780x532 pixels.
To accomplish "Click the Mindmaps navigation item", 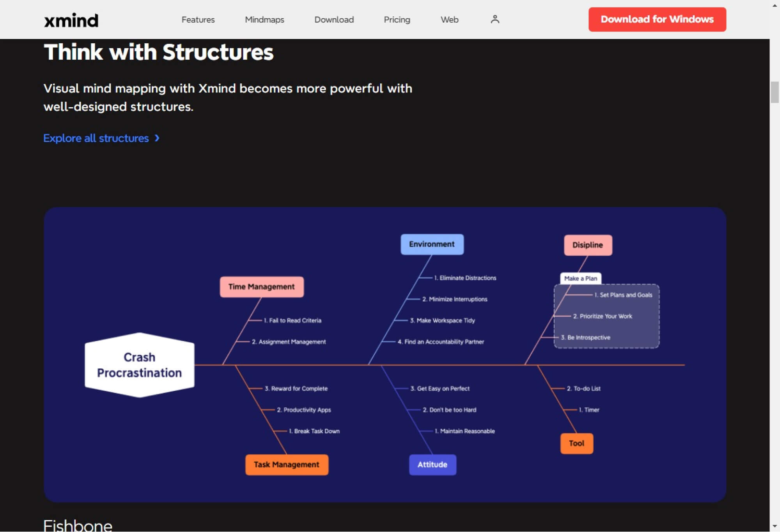I will (264, 19).
